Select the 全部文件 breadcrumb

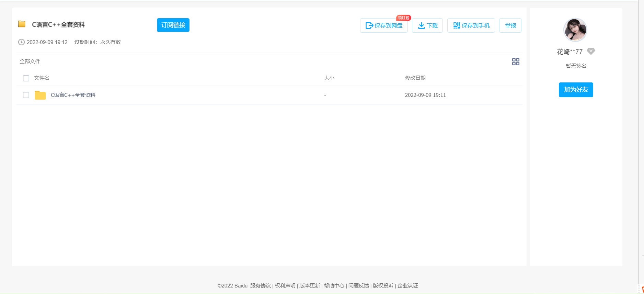pos(30,61)
